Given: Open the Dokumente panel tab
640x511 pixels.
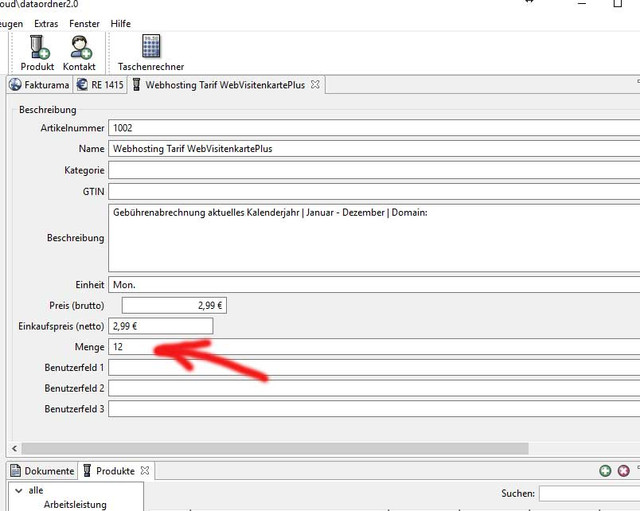Looking at the screenshot, I should pyautogui.click(x=42, y=471).
